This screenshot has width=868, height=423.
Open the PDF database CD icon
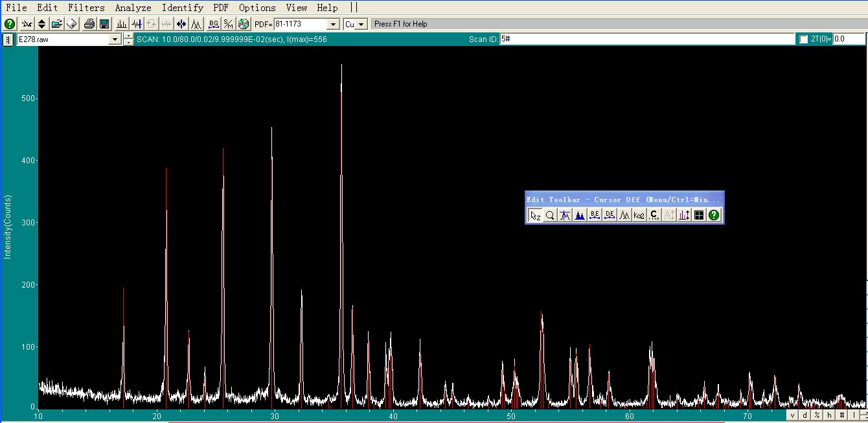tap(244, 24)
